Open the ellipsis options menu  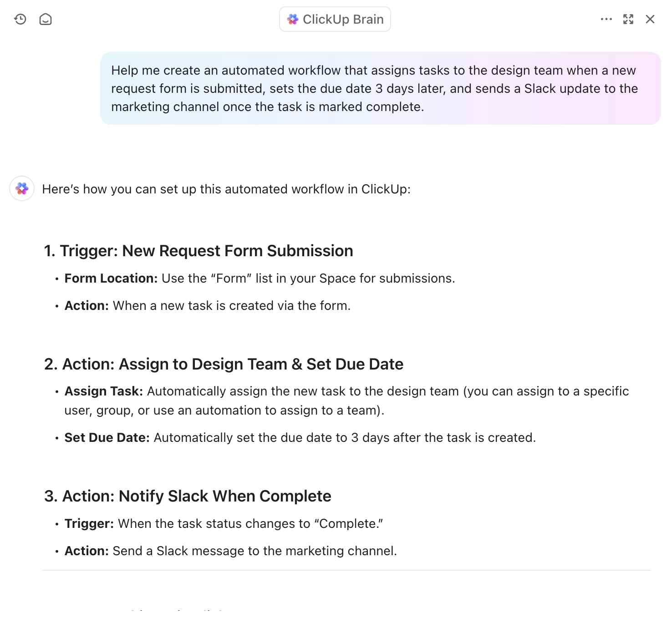[x=606, y=19]
